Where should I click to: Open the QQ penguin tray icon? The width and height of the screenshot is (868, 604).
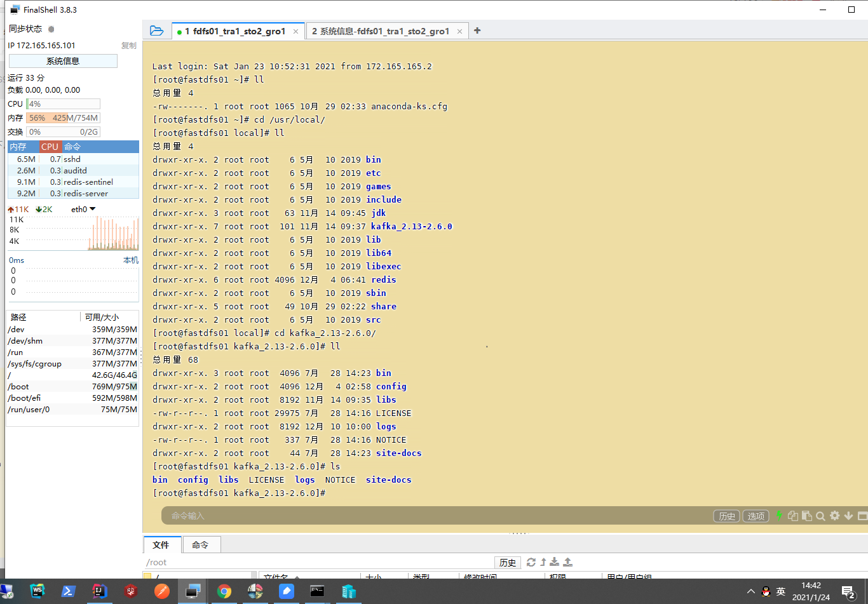[x=766, y=591]
